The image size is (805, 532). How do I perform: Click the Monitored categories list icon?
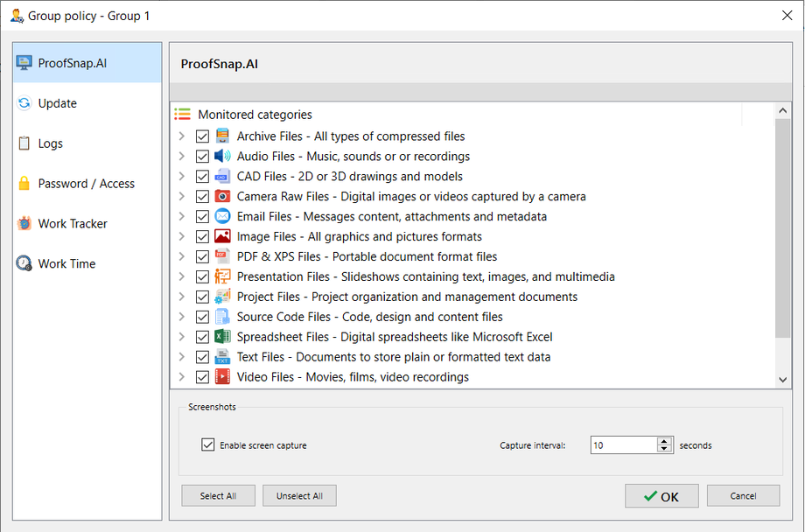(x=182, y=114)
